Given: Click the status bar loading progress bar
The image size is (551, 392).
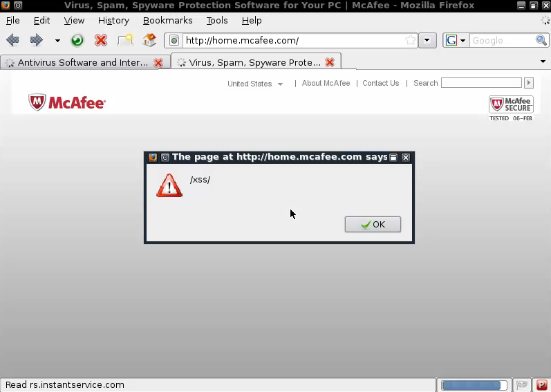Looking at the screenshot, I should coord(474,385).
